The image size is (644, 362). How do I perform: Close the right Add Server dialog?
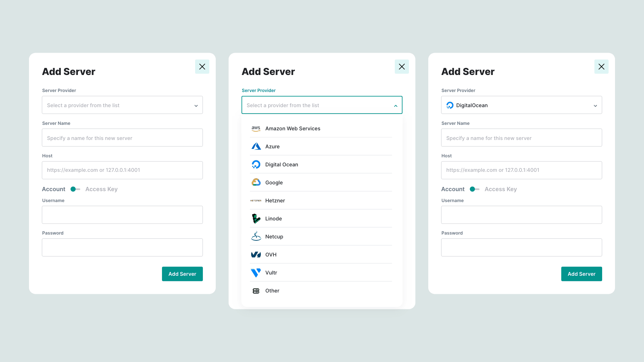(x=601, y=67)
